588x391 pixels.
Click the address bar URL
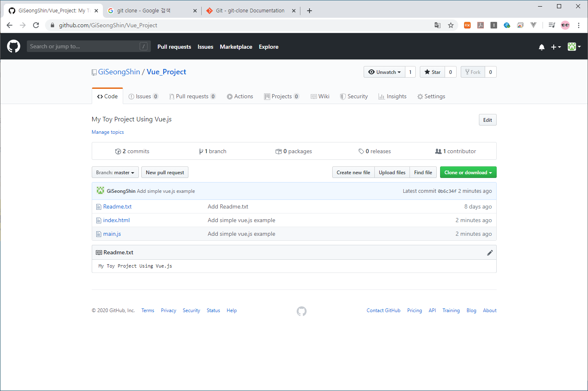tap(108, 25)
